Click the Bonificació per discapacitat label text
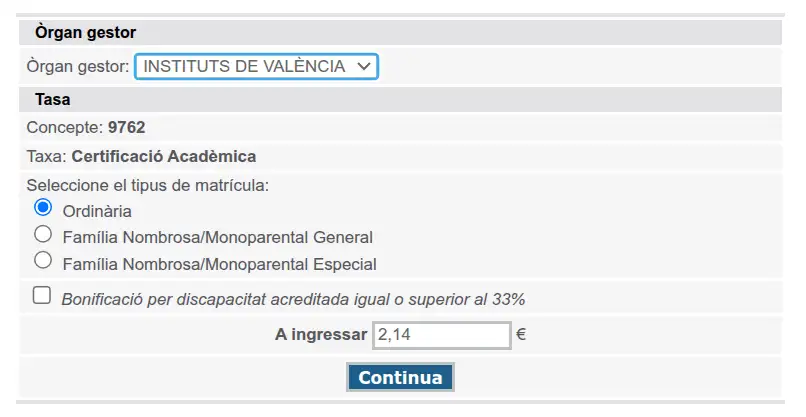806x417 pixels. [293, 298]
